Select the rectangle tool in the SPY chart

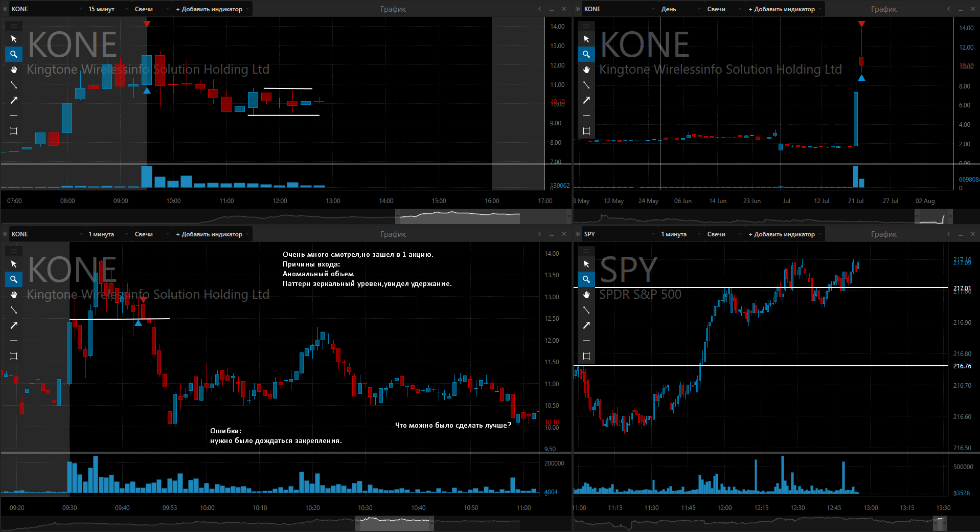click(586, 356)
